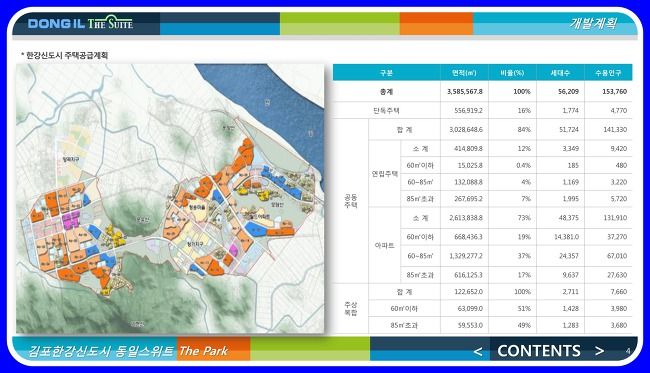Click the 비율(%) column header
The image size is (650, 373).
click(512, 73)
